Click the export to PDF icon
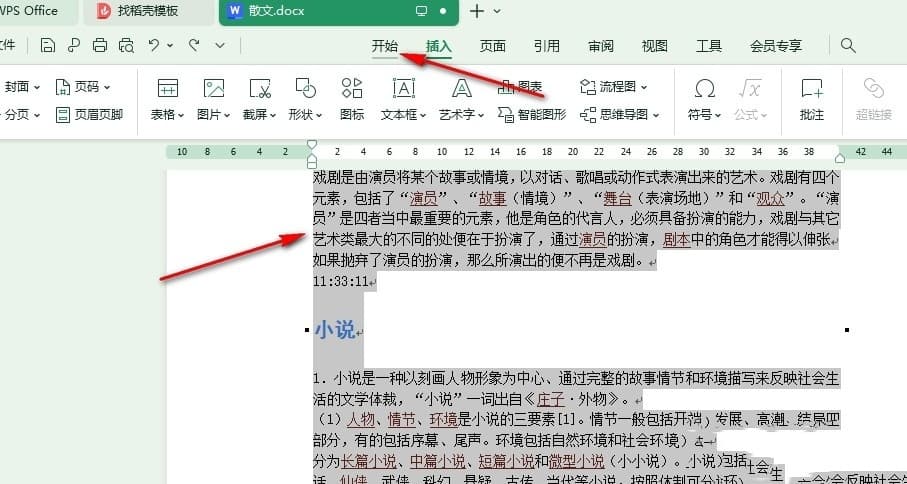 click(x=73, y=45)
